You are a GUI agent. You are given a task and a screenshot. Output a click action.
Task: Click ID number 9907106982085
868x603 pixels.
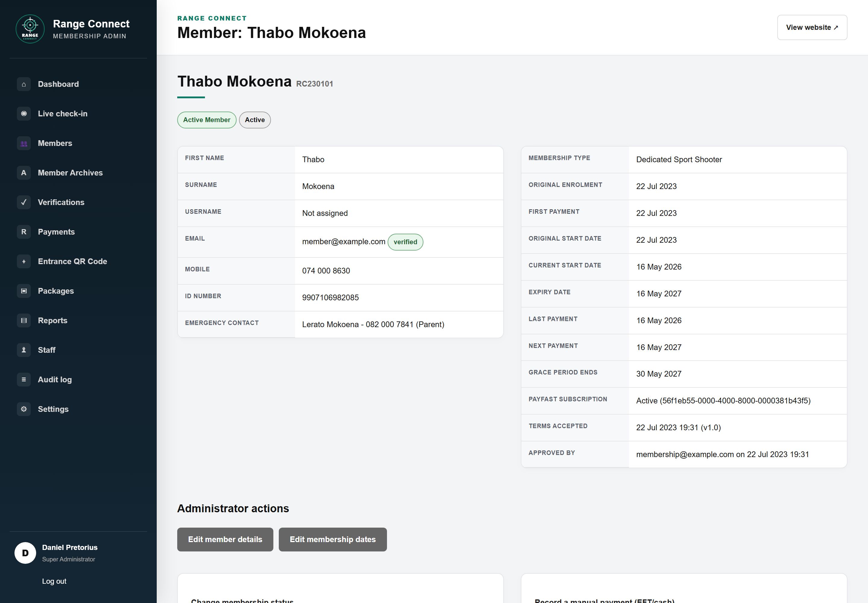click(331, 298)
